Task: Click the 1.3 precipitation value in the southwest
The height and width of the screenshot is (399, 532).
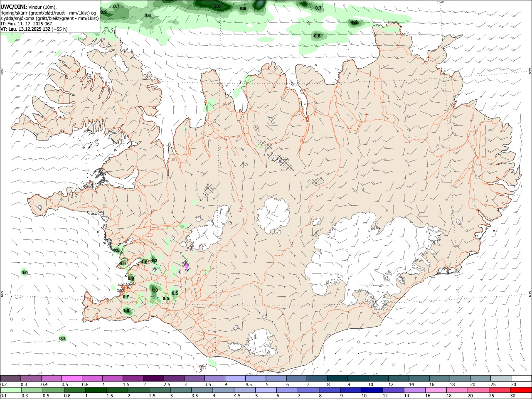Action: tap(154, 261)
